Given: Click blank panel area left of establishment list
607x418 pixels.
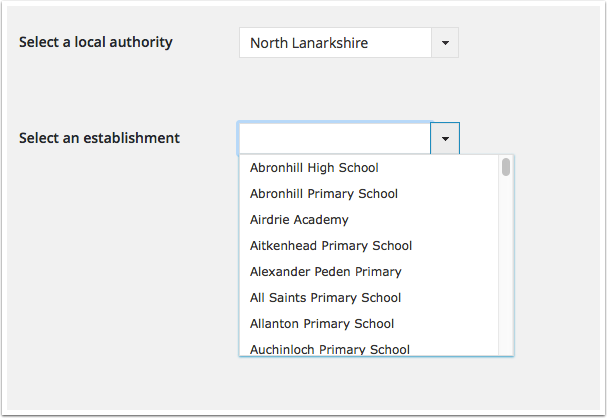Looking at the screenshot, I should (120, 260).
